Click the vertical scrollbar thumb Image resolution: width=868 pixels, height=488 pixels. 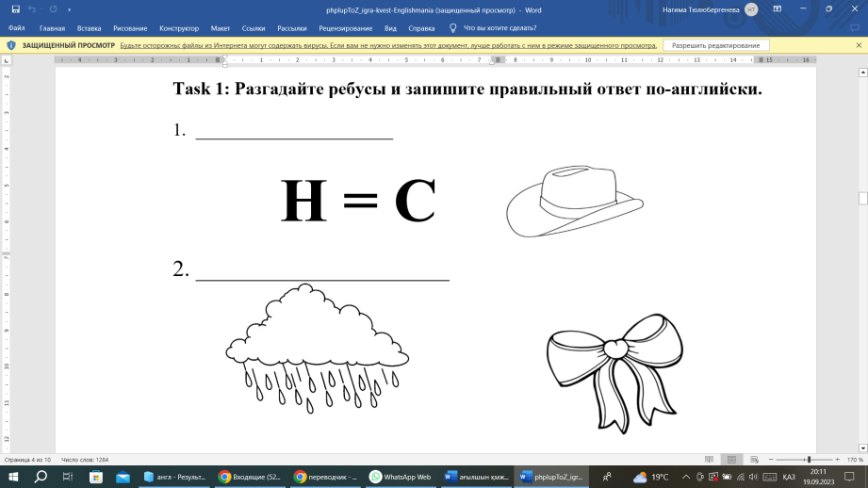click(862, 198)
